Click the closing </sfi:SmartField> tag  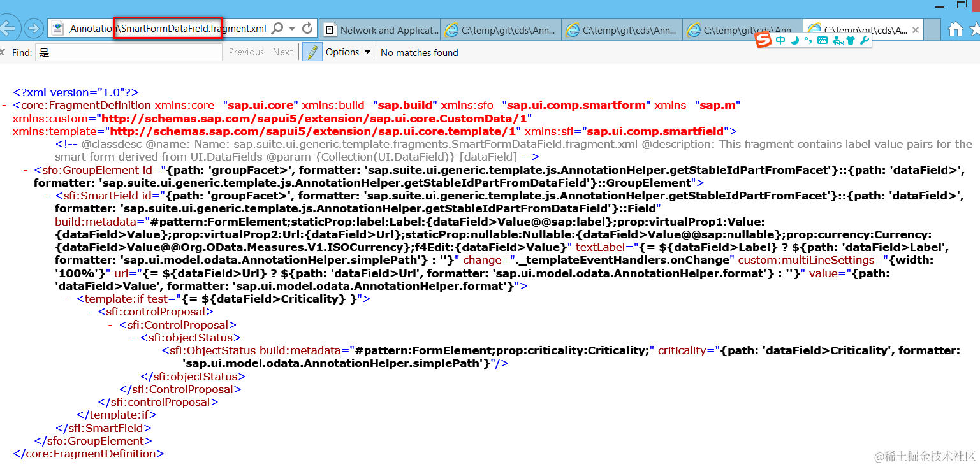(x=104, y=428)
